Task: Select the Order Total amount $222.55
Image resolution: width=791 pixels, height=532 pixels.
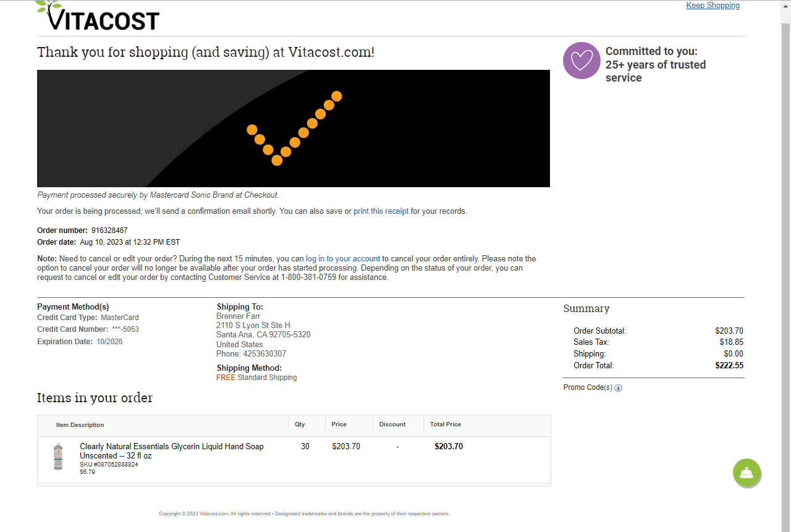Action: click(x=729, y=366)
